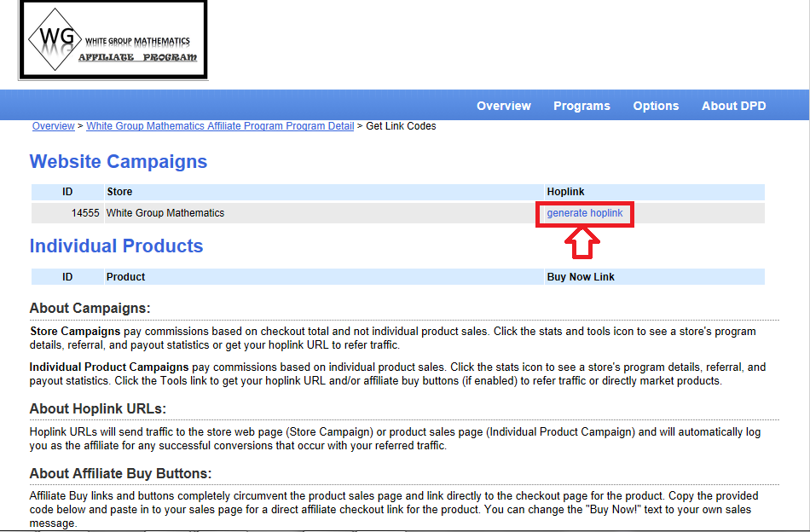Click the Website Campaigns heading

coord(119,162)
